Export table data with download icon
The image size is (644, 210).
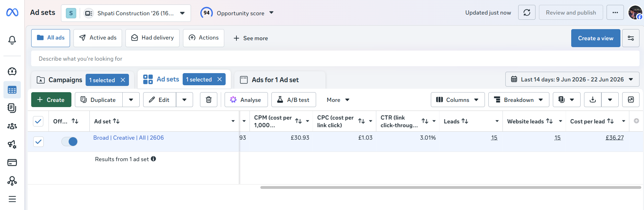coord(593,100)
